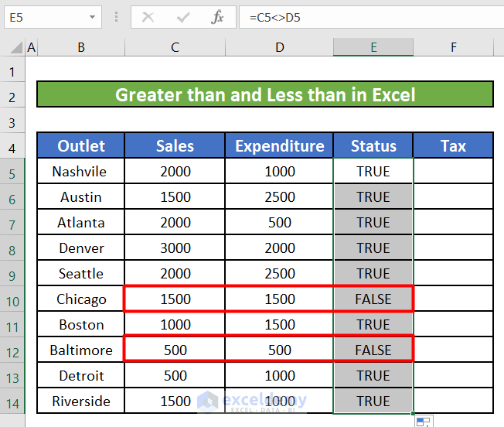Screen dimensions: 504x427
Task: Select the Atlanta cell
Action: tap(81, 222)
